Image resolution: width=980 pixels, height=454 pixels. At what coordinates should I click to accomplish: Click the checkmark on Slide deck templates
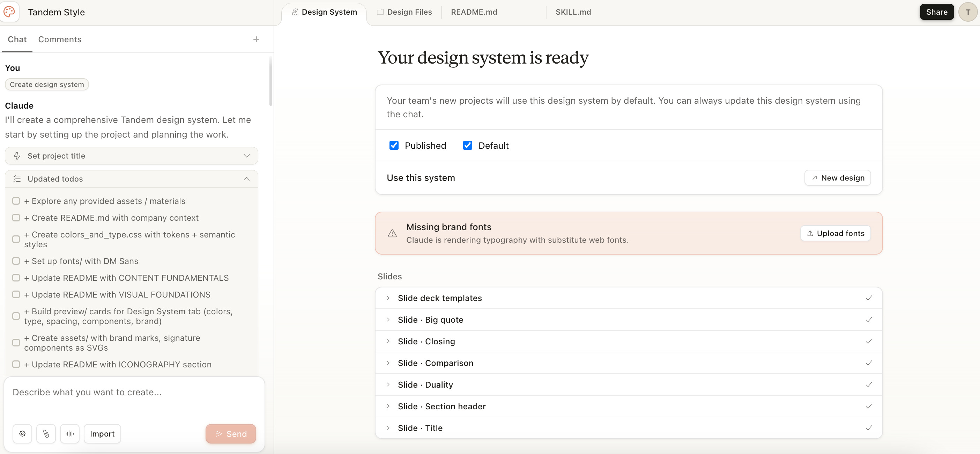pyautogui.click(x=869, y=298)
